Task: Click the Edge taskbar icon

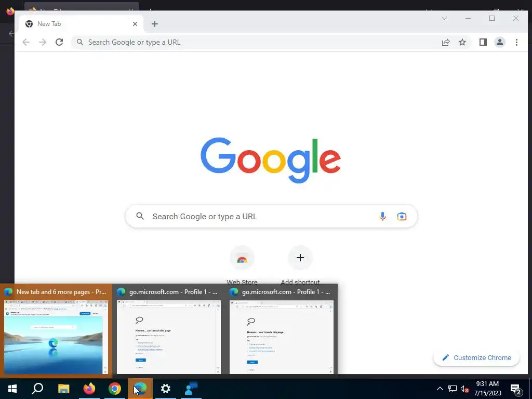Action: click(x=140, y=389)
